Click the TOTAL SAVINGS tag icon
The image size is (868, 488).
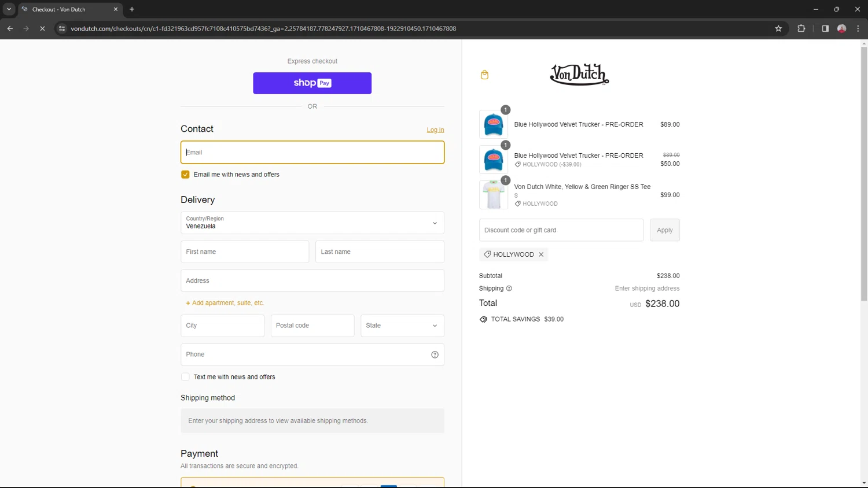(x=483, y=319)
